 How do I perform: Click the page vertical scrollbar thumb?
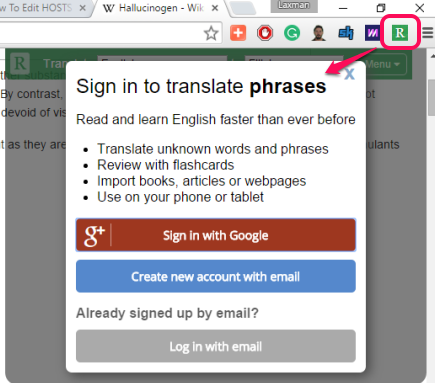(431, 97)
